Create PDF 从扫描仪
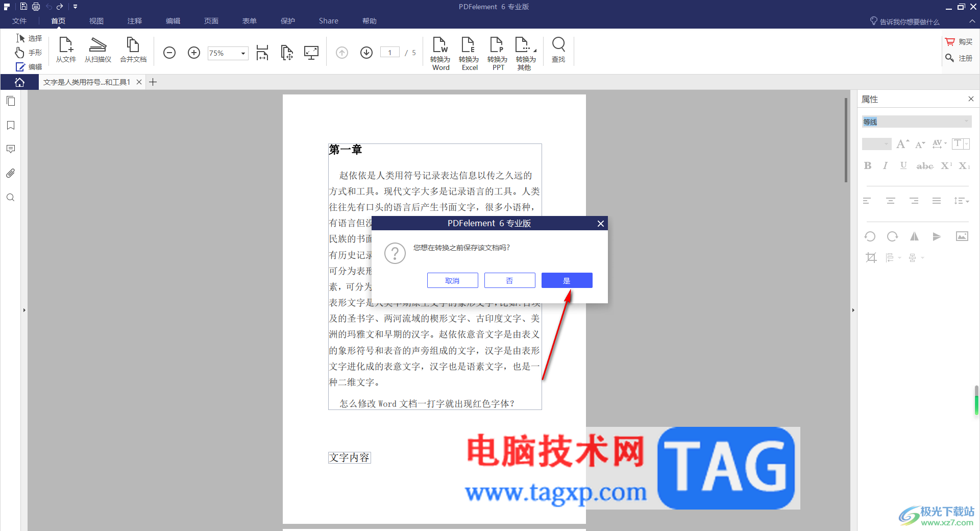This screenshot has height=531, width=980. point(98,50)
